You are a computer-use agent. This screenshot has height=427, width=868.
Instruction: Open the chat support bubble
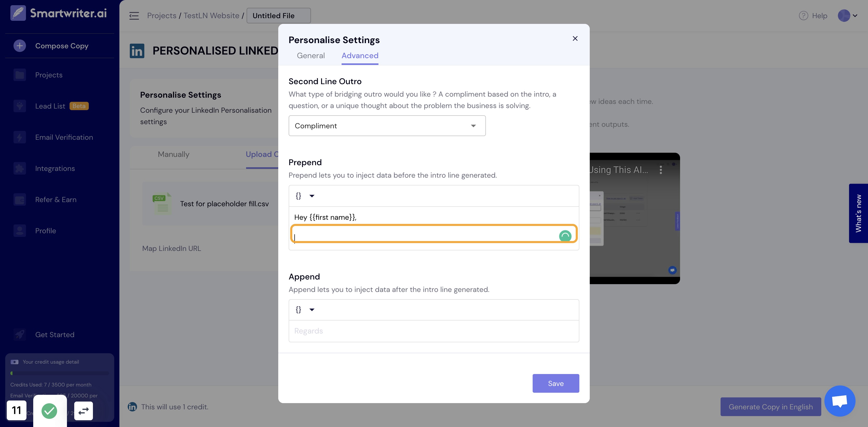[840, 401]
